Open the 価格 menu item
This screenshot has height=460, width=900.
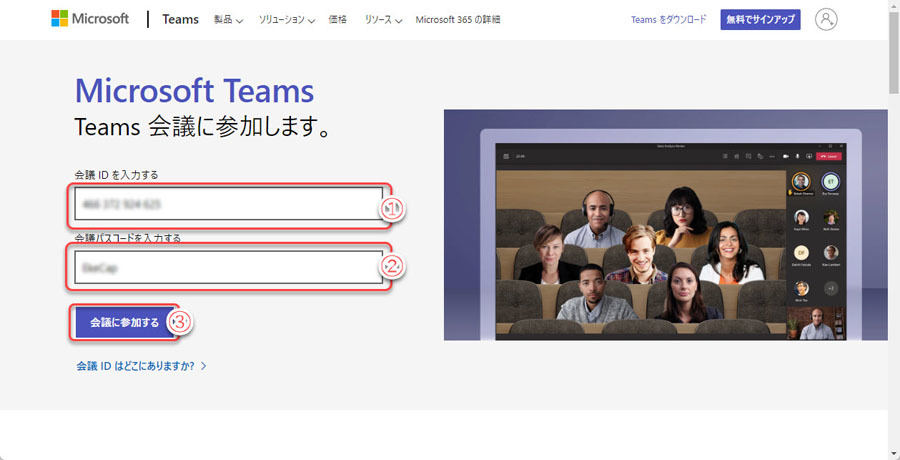[338, 20]
